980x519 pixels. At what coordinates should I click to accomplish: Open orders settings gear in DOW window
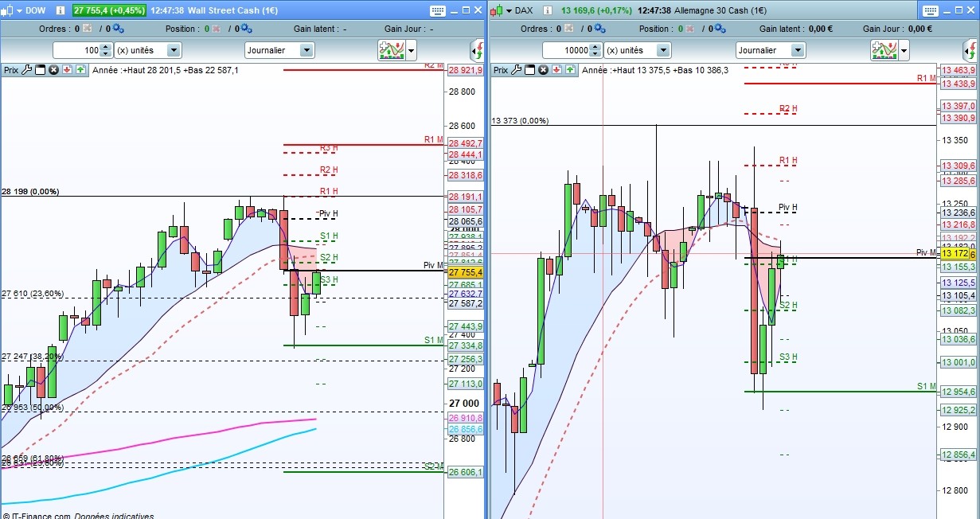(119, 29)
